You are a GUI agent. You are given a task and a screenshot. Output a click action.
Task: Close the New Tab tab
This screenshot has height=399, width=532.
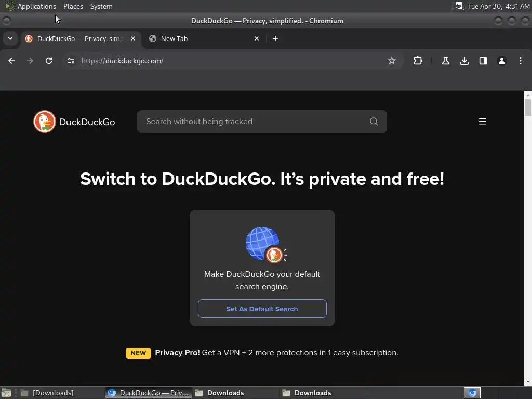tap(257, 38)
